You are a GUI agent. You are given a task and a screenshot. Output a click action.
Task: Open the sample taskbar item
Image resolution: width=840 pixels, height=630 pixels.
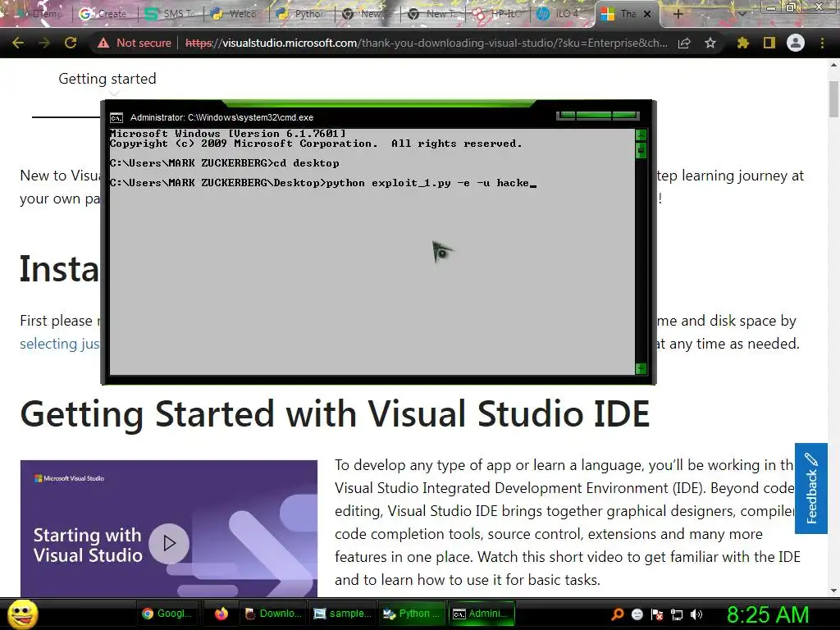click(x=342, y=614)
